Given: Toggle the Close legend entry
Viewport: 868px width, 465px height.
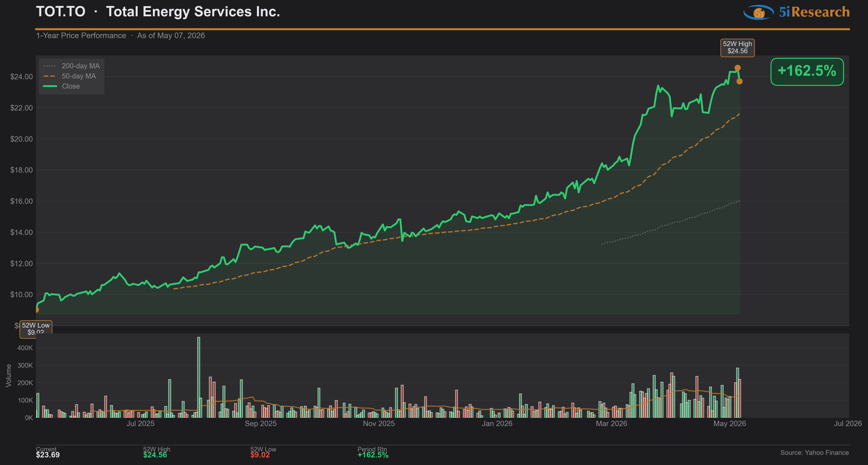Looking at the screenshot, I should [62, 86].
